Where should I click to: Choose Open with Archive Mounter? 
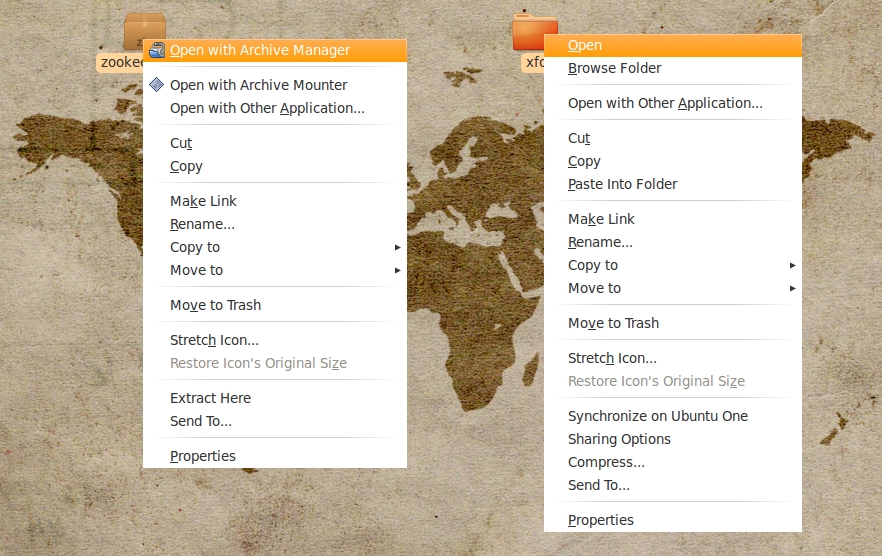coord(258,85)
